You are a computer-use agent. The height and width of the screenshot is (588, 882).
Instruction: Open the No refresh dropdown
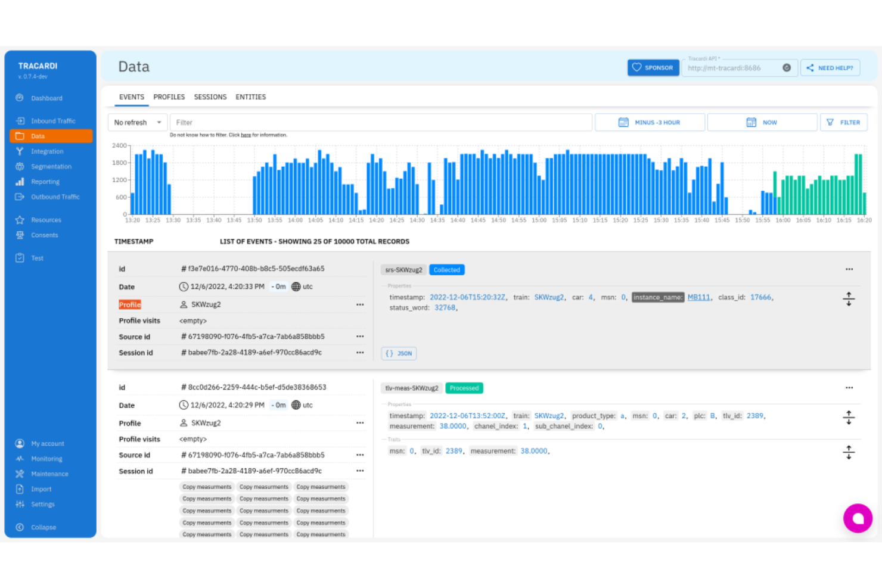click(x=137, y=122)
